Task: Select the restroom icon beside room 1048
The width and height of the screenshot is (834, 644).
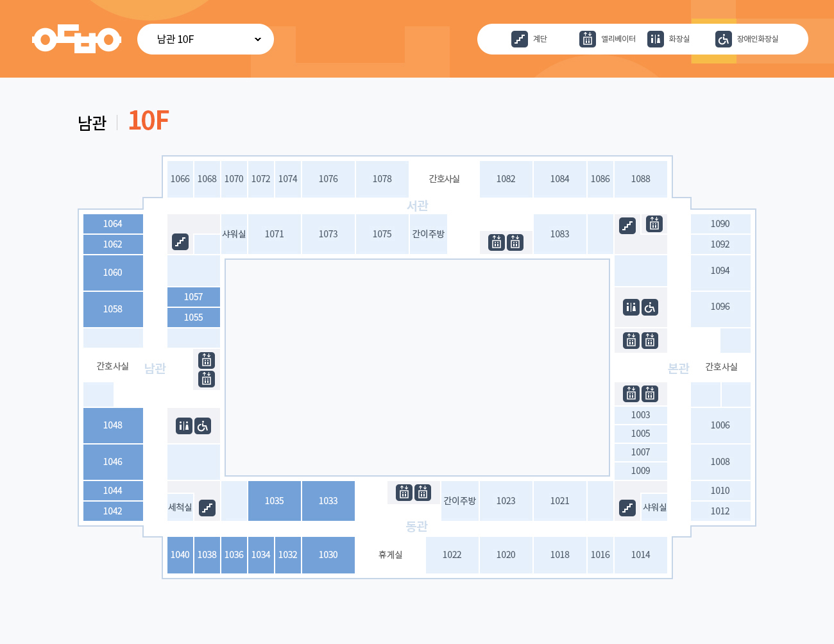Action: (x=184, y=426)
